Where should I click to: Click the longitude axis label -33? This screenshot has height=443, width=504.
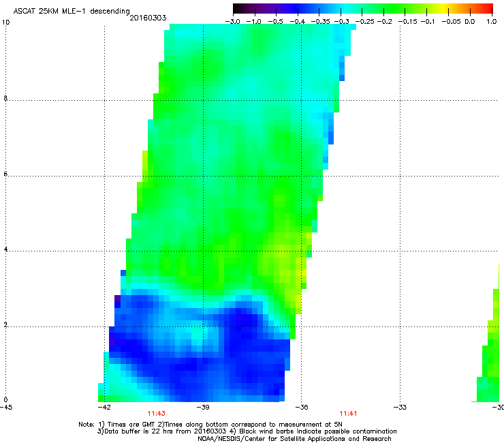pos(400,408)
